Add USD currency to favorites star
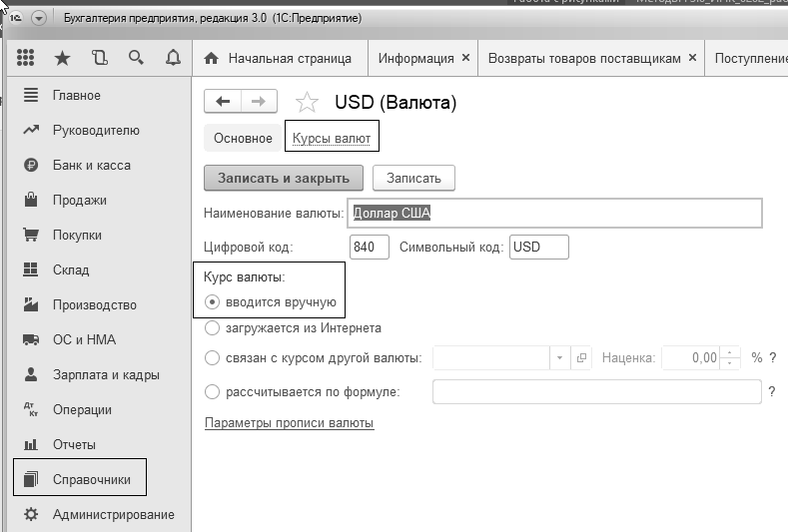Screen dimensions: 788x532 (307, 103)
